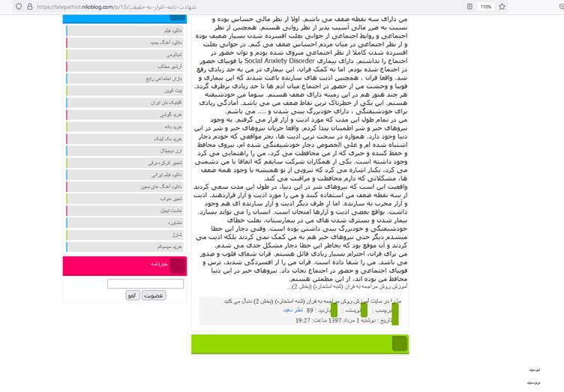Viewport: 564px width, 392px height.
Task: Open sidebar link مشاوره
Action: pyautogui.click(x=124, y=223)
